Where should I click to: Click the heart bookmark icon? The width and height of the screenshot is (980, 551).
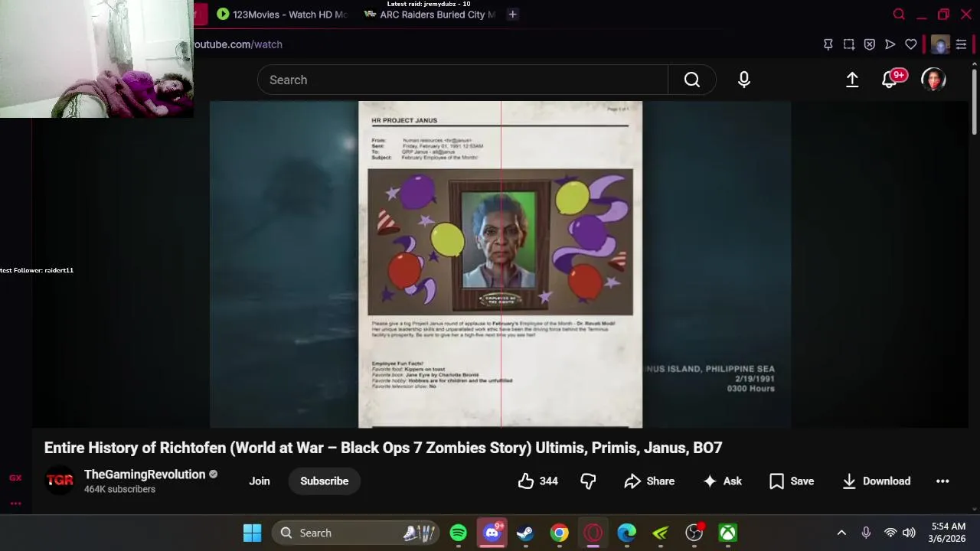[x=911, y=44]
